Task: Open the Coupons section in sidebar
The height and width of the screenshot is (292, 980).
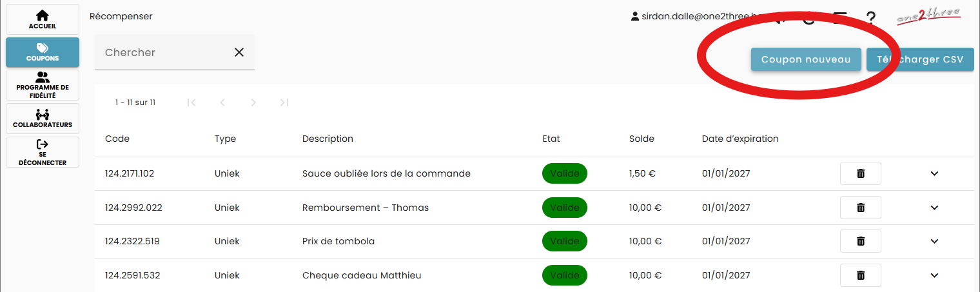Action: pyautogui.click(x=43, y=52)
